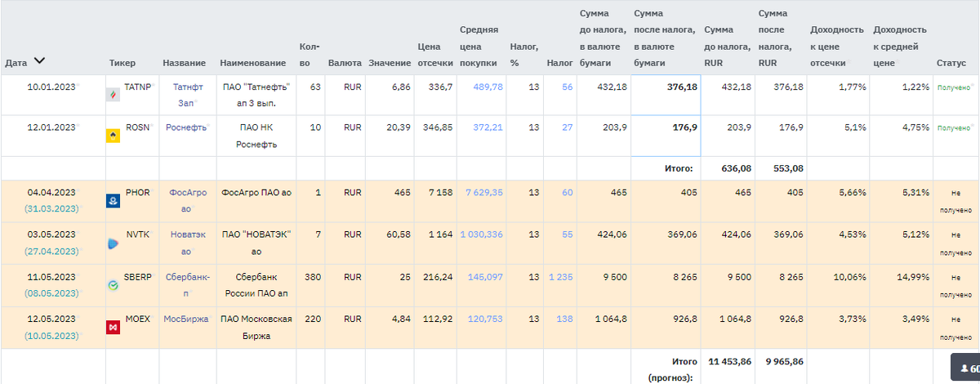Click average purchase price 372,21

(x=488, y=127)
